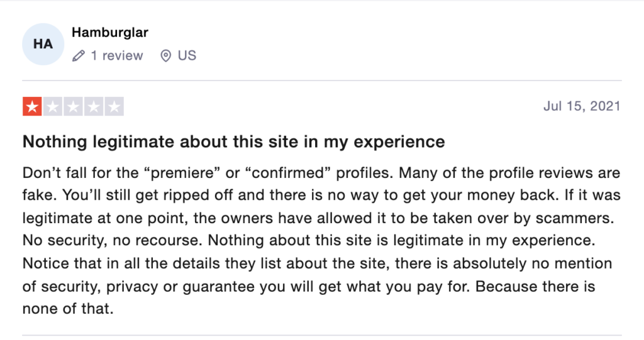Image resolution: width=644 pixels, height=340 pixels.
Task: Open the Hamburglar reviewer profile name
Action: tap(109, 32)
